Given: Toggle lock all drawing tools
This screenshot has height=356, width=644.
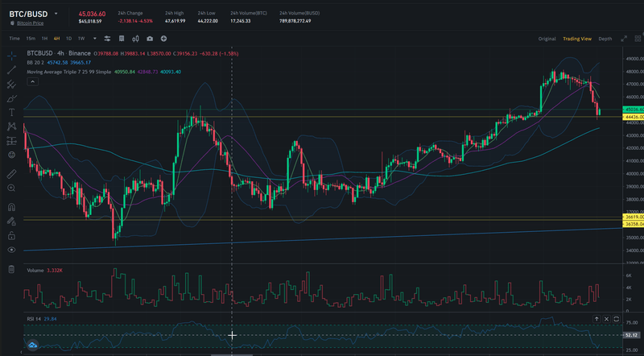Looking at the screenshot, I should click(11, 235).
